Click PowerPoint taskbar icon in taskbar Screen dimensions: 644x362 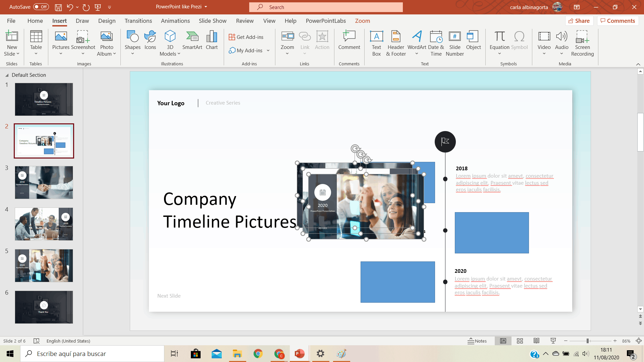(299, 354)
